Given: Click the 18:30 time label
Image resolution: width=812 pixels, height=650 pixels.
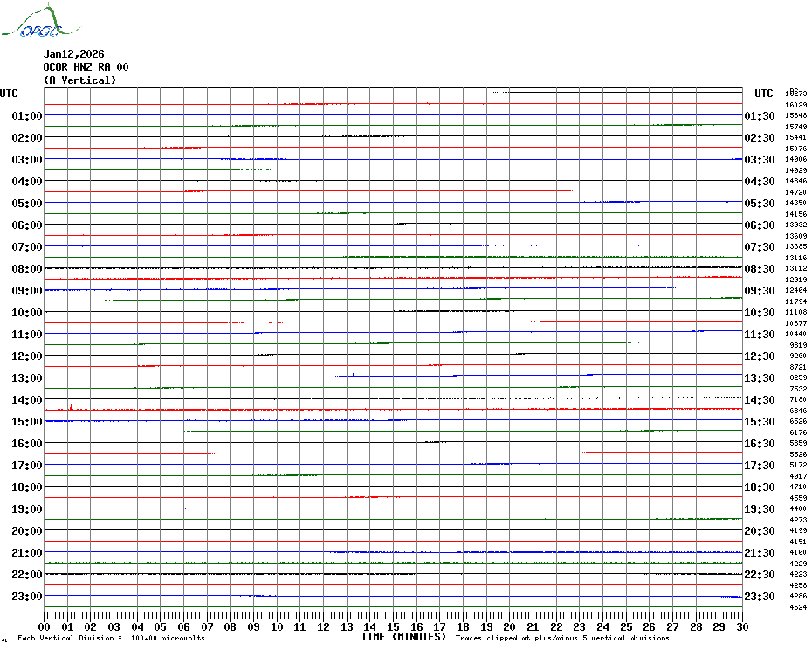Looking at the screenshot, I should point(760,487).
